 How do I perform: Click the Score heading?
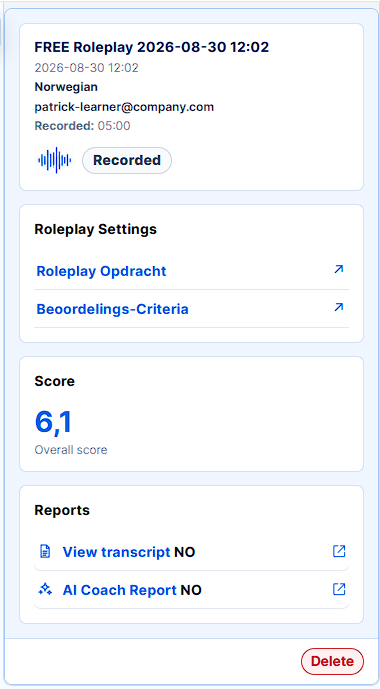pos(54,381)
